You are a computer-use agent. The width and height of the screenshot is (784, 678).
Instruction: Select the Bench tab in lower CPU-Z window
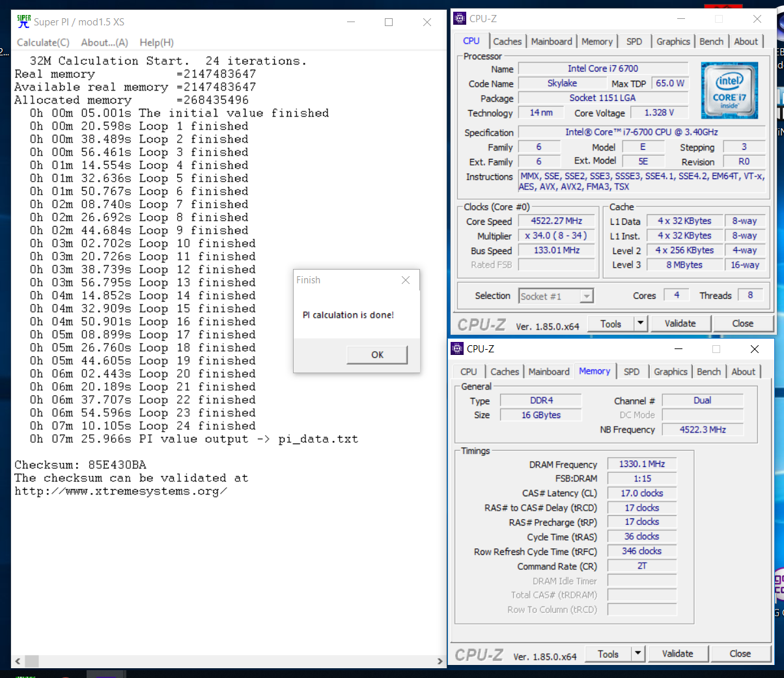point(709,371)
